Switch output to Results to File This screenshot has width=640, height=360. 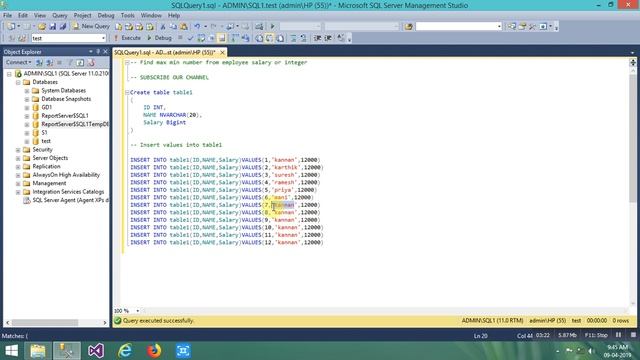click(280, 38)
